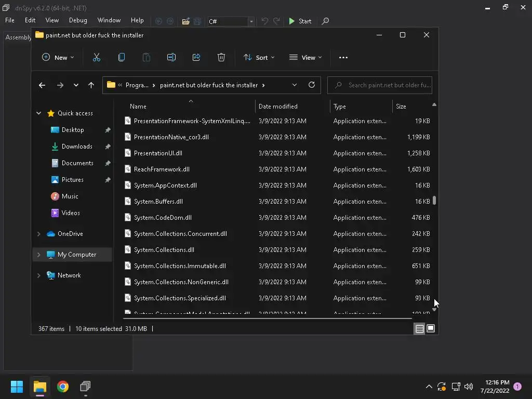
Task: Go forward with the Explorer forward arrow
Action: click(60, 85)
